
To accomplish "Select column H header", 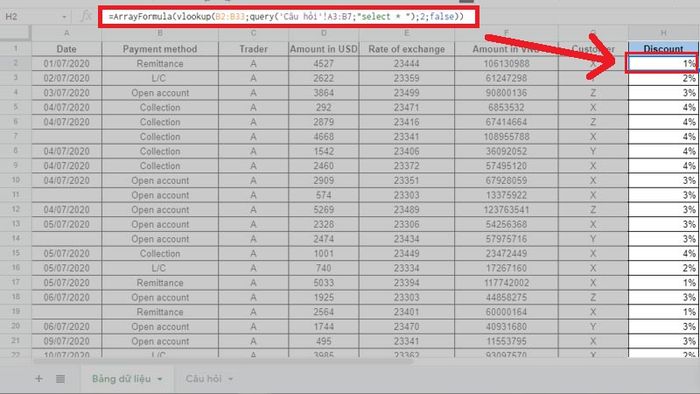I will click(663, 33).
